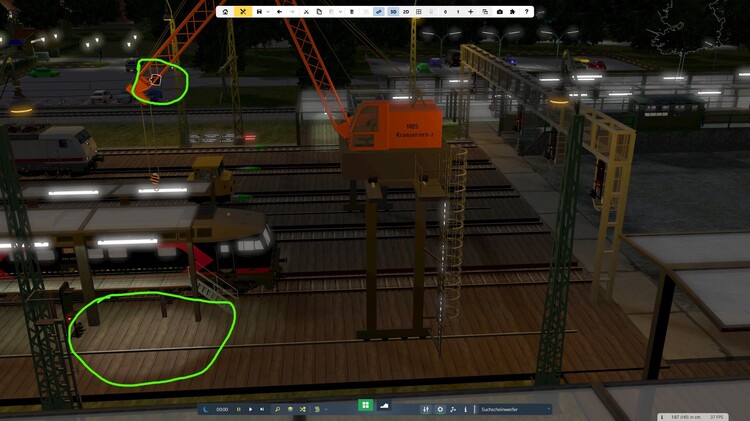Delete selection with the trash icon

pos(352,11)
